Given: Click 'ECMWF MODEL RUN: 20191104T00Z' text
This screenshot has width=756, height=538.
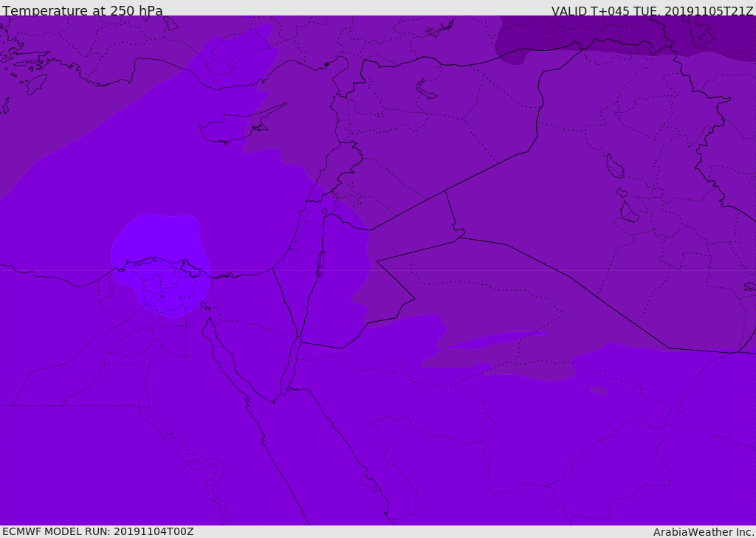Looking at the screenshot, I should tap(98, 532).
